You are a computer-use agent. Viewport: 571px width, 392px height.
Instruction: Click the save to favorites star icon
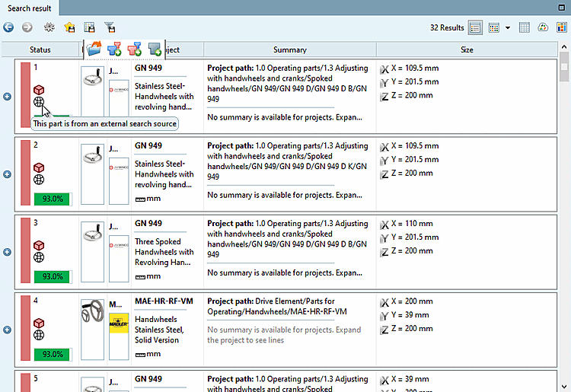(69, 27)
